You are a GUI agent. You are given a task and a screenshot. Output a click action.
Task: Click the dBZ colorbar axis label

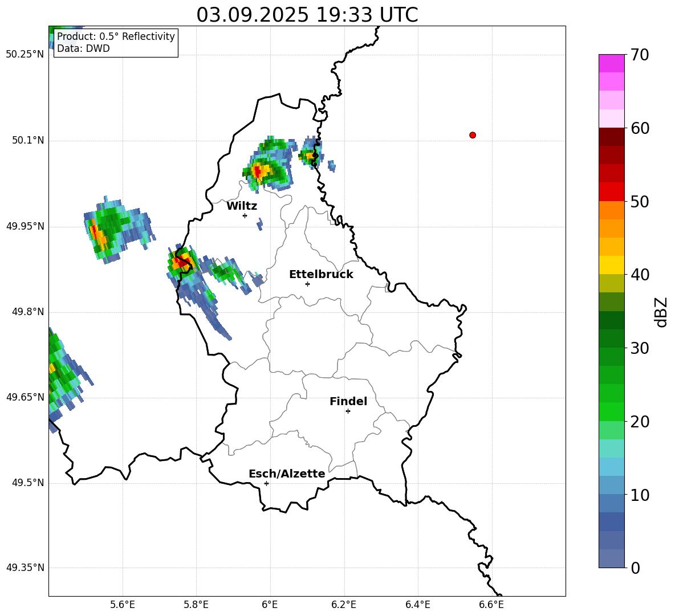(x=662, y=312)
